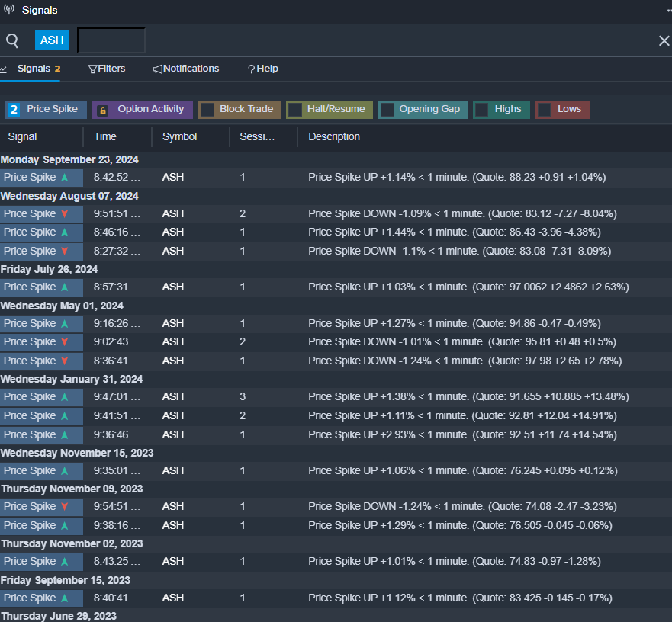Viewport: 672px width, 622px height.
Task: Sort by the Time column header
Action: point(105,136)
